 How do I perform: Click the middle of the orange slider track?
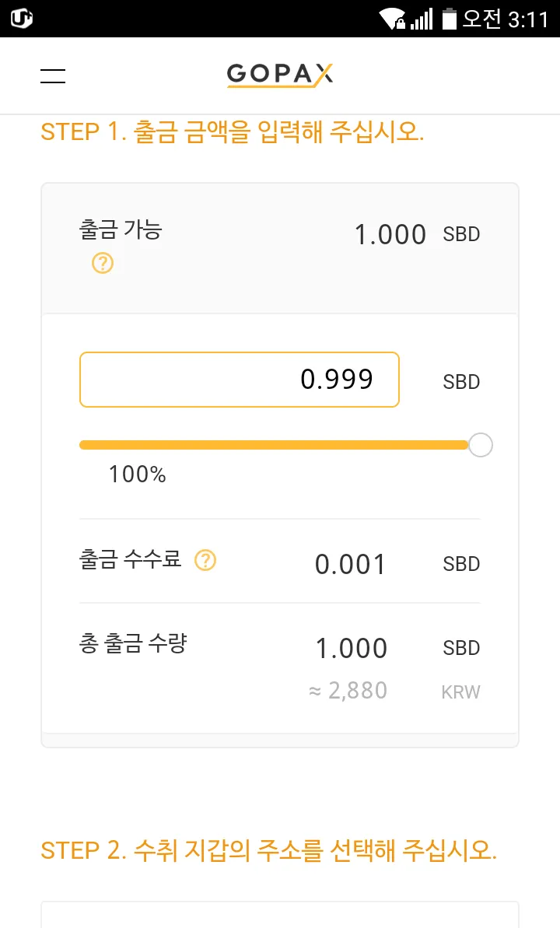tap(274, 445)
